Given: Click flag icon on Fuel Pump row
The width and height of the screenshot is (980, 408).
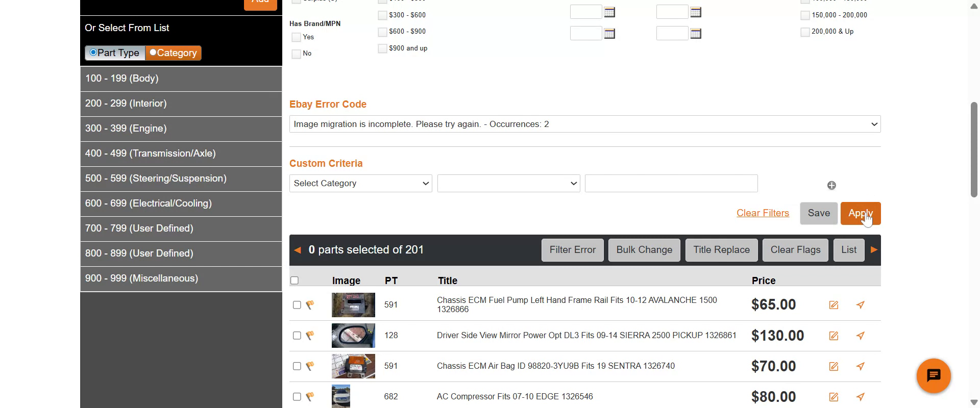Looking at the screenshot, I should [310, 305].
